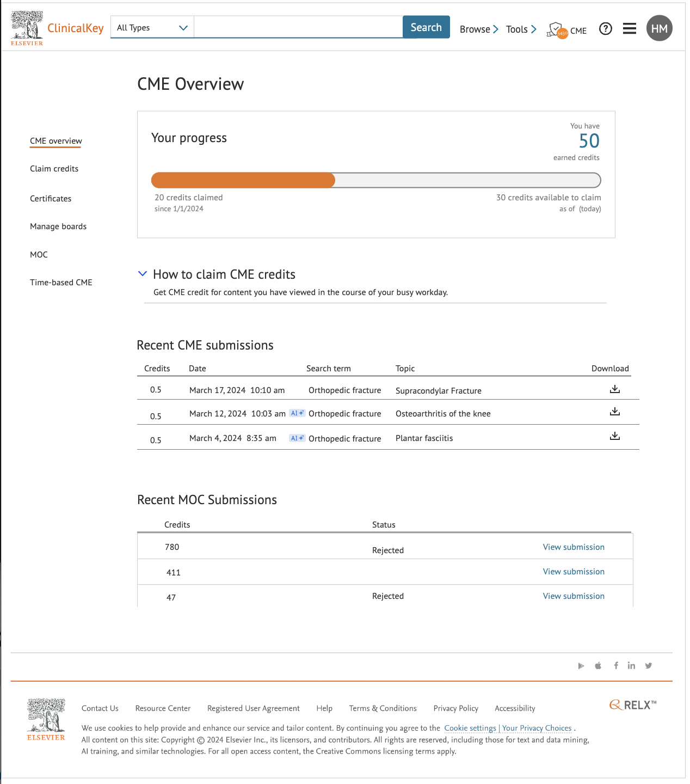Download the Supracondylar Fracture certificate
This screenshot has width=690, height=784.
(614, 389)
